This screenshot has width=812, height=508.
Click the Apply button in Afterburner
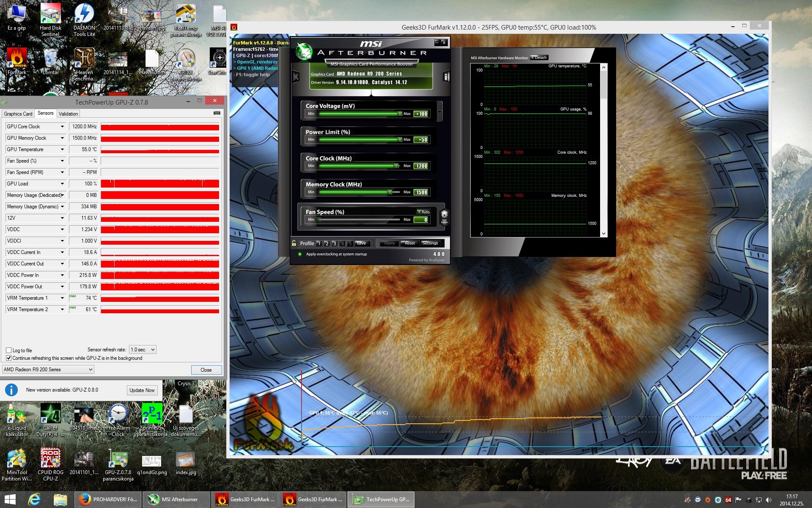click(389, 243)
